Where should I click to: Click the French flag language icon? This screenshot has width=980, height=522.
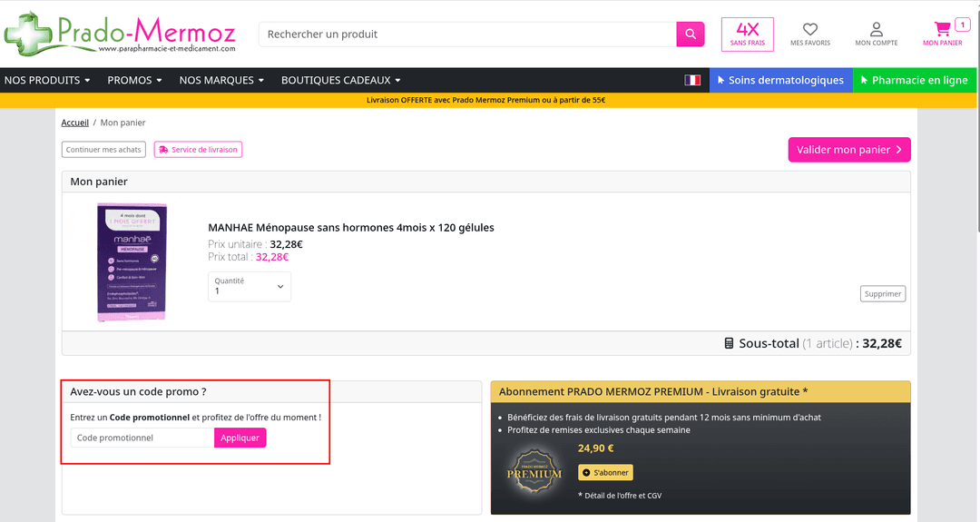(691, 80)
